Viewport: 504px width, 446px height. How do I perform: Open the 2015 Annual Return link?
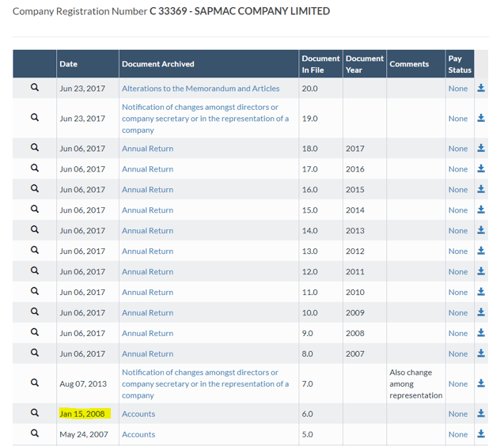click(147, 190)
